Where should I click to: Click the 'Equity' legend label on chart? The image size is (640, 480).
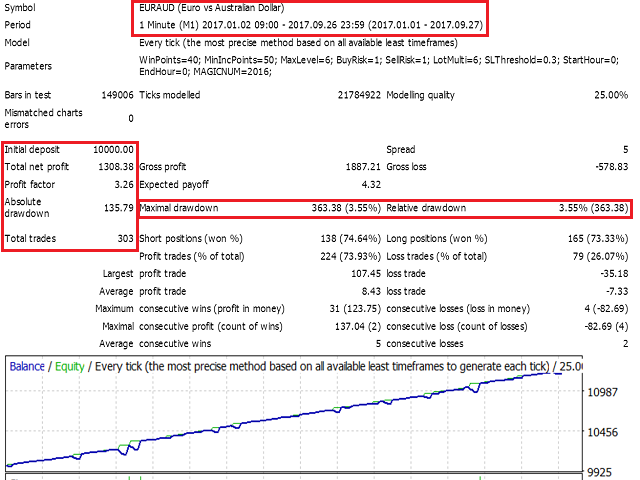point(72,366)
